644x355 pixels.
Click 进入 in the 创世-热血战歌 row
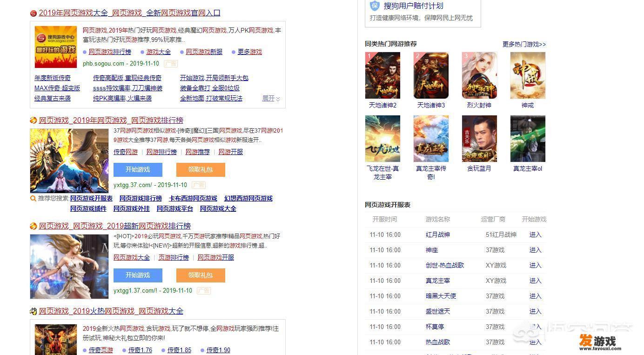(x=536, y=266)
